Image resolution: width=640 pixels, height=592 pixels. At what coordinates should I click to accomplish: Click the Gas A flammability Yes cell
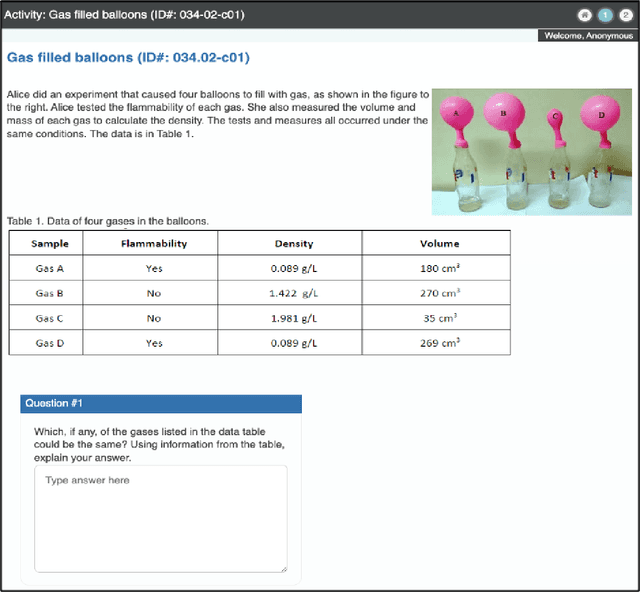point(150,268)
